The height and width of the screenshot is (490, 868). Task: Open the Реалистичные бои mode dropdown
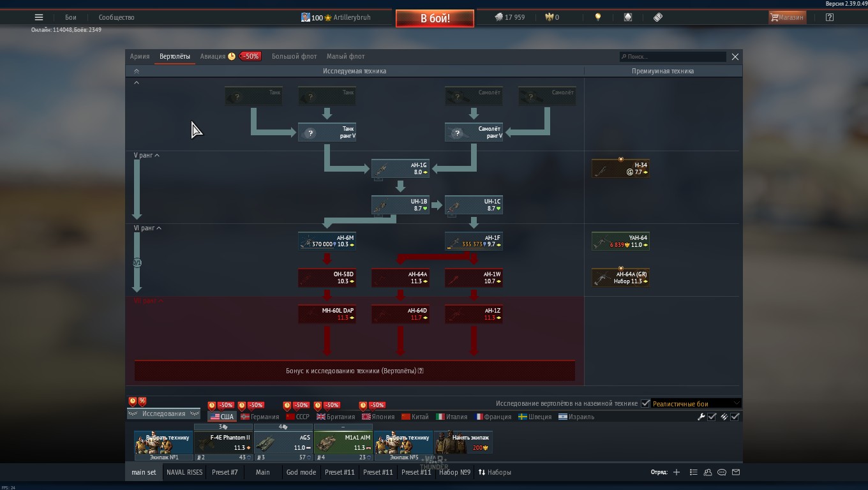tap(696, 403)
